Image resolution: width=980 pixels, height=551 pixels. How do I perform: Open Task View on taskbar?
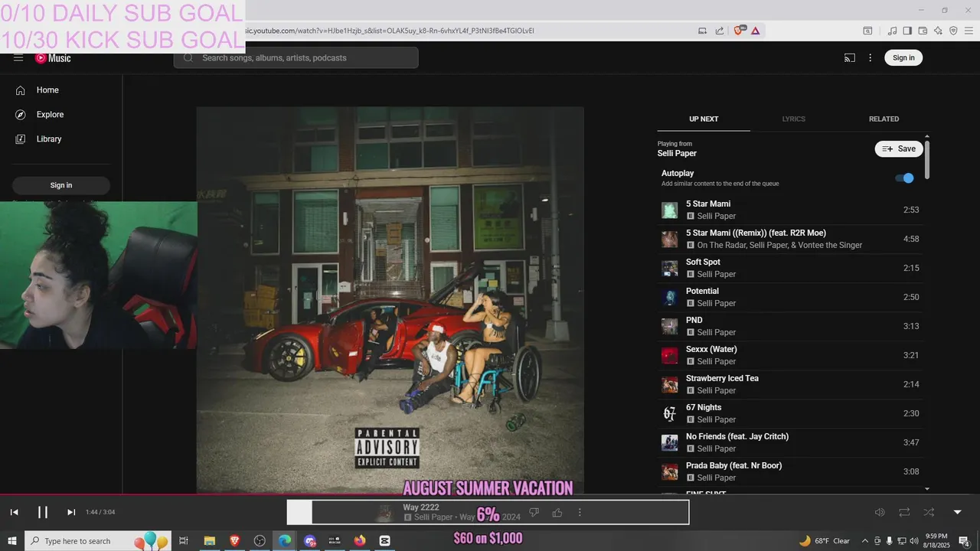coord(184,541)
